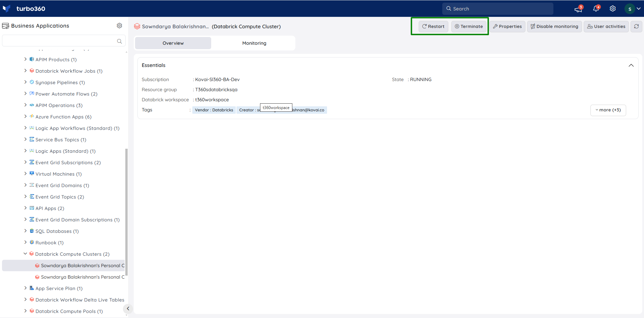
Task: Click the APIM Operations icon
Action: (x=32, y=105)
